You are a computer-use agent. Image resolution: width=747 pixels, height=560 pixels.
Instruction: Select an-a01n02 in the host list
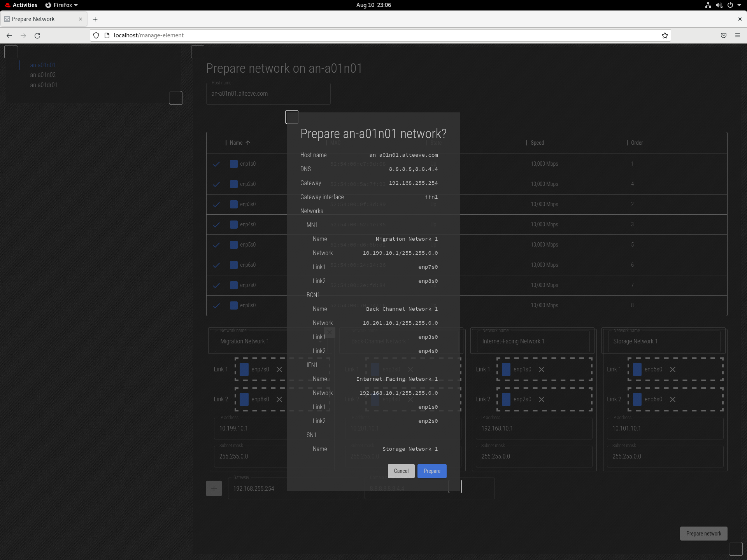43,75
